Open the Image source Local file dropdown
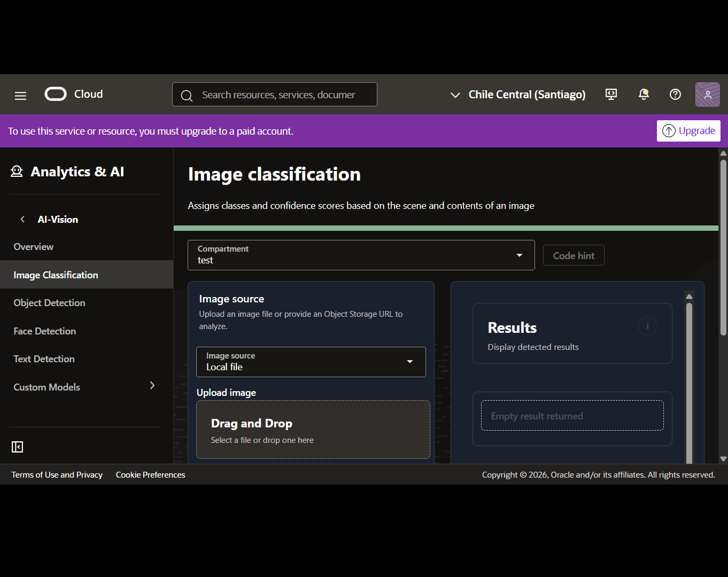 coord(311,362)
